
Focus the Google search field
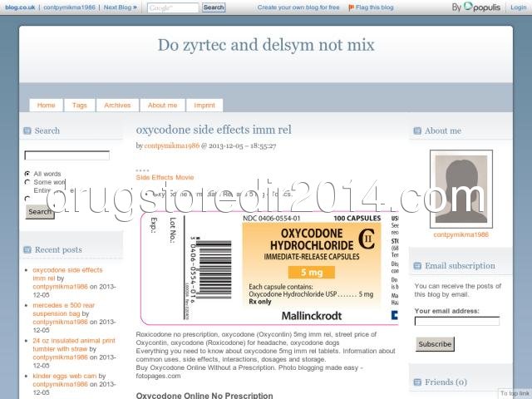173,7
